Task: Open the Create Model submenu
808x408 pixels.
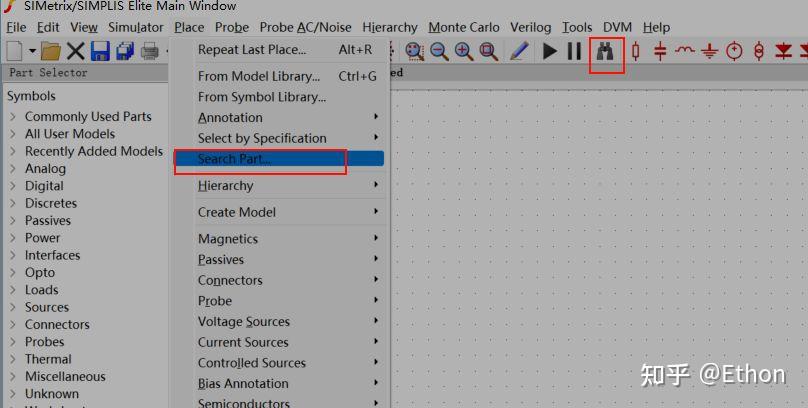Action: point(279,212)
